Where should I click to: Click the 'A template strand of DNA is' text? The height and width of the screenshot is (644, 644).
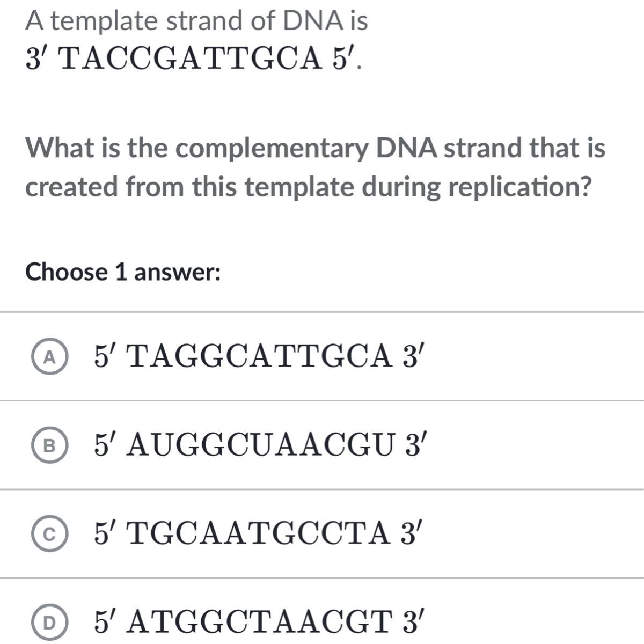(x=197, y=21)
